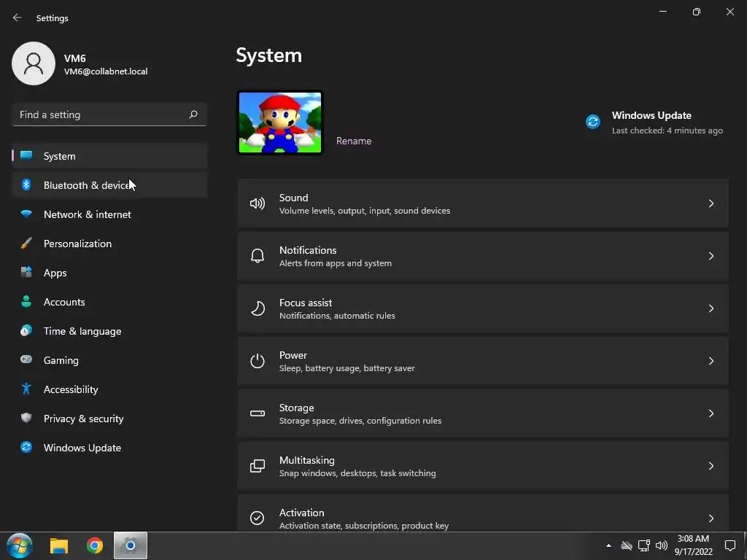Screen dimensions: 747x560
Task: Expand the Activation chevron
Action: click(x=711, y=518)
